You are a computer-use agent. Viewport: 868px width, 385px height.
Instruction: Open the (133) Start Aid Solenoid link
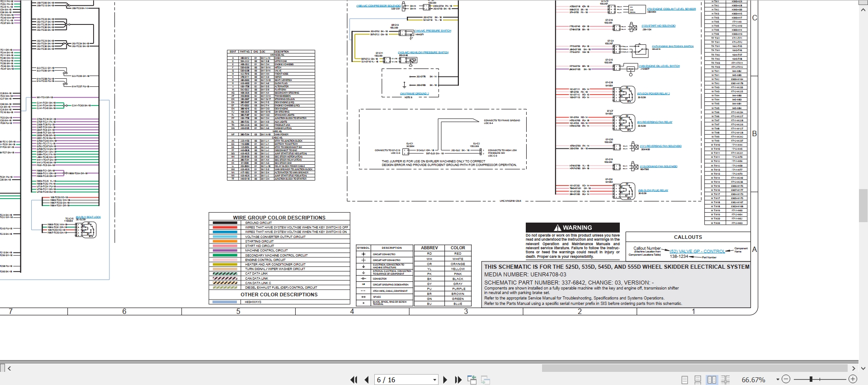(x=658, y=26)
